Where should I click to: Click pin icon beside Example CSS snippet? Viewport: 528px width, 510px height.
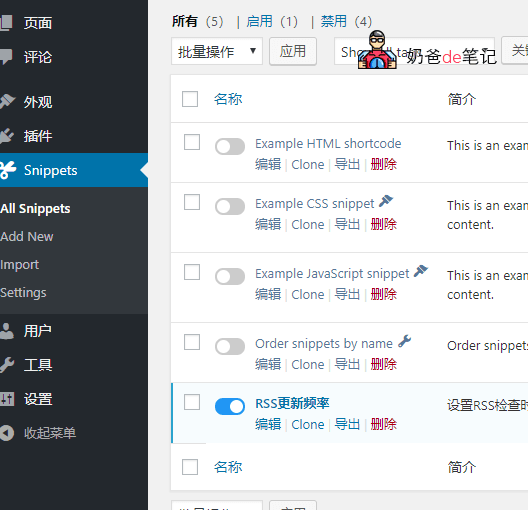[x=386, y=201]
